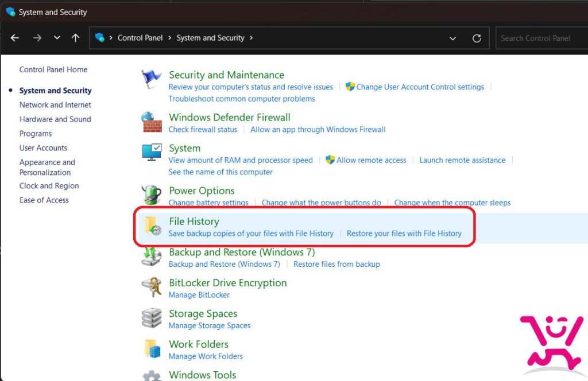Expand the address bar history dropdown
This screenshot has width=588, height=381.
(452, 38)
